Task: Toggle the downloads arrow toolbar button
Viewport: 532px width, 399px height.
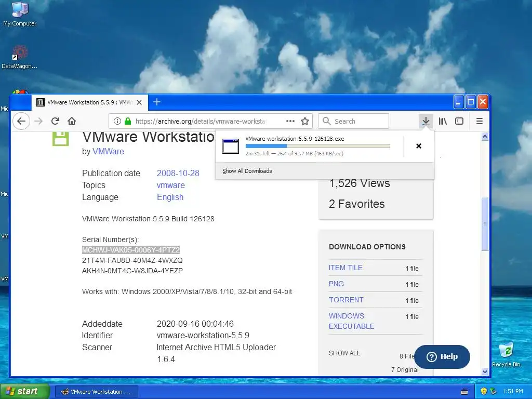Action: (x=426, y=121)
